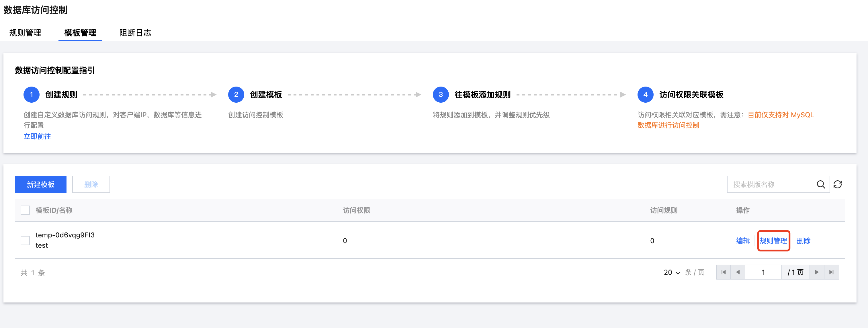
Task: Switch to the 规则管理 tab
Action: [25, 33]
